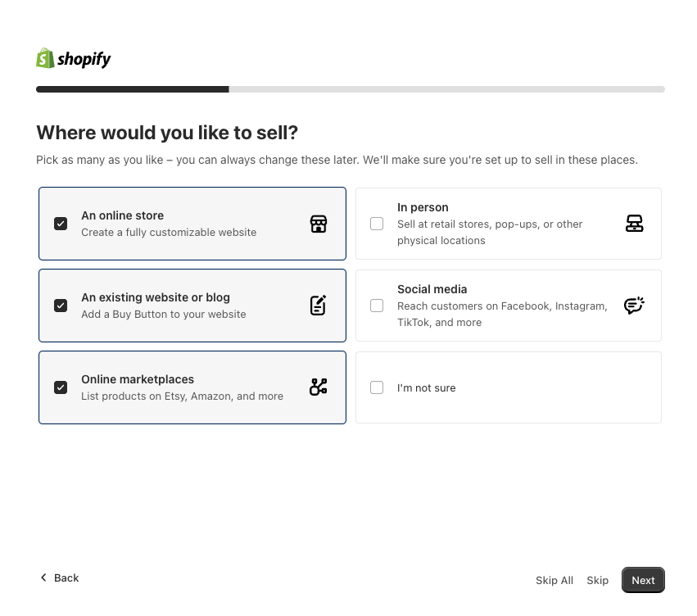Viewport: 697px width, 616px height.
Task: Select the Social media card description
Action: point(502,314)
